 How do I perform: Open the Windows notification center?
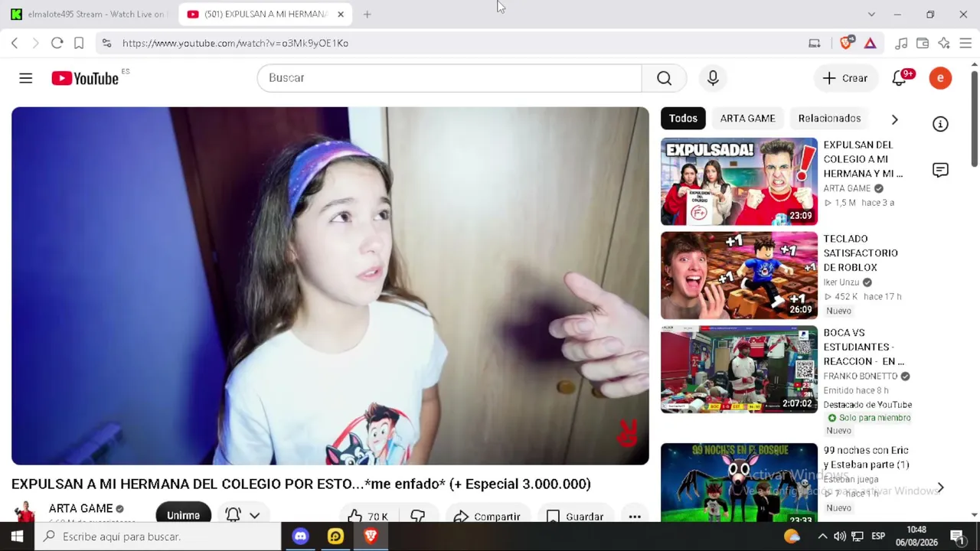957,536
